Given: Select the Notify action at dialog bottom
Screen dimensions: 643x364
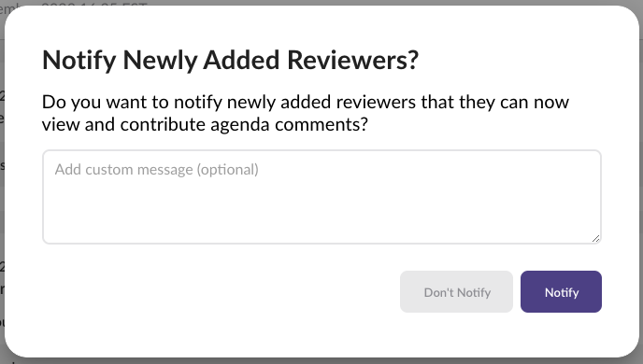Looking at the screenshot, I should click(561, 291).
